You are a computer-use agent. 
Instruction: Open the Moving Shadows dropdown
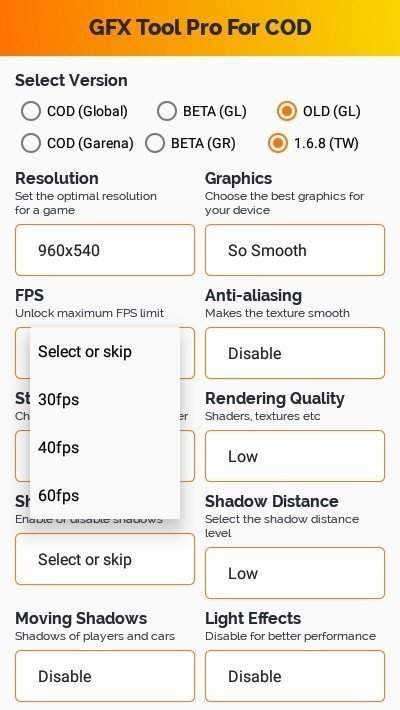(x=105, y=676)
